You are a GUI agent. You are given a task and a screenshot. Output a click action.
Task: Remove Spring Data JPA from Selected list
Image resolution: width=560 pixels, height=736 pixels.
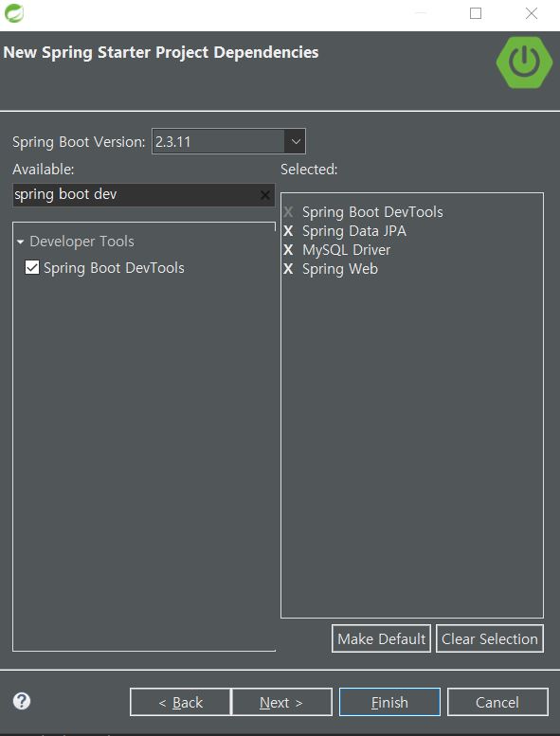288,231
